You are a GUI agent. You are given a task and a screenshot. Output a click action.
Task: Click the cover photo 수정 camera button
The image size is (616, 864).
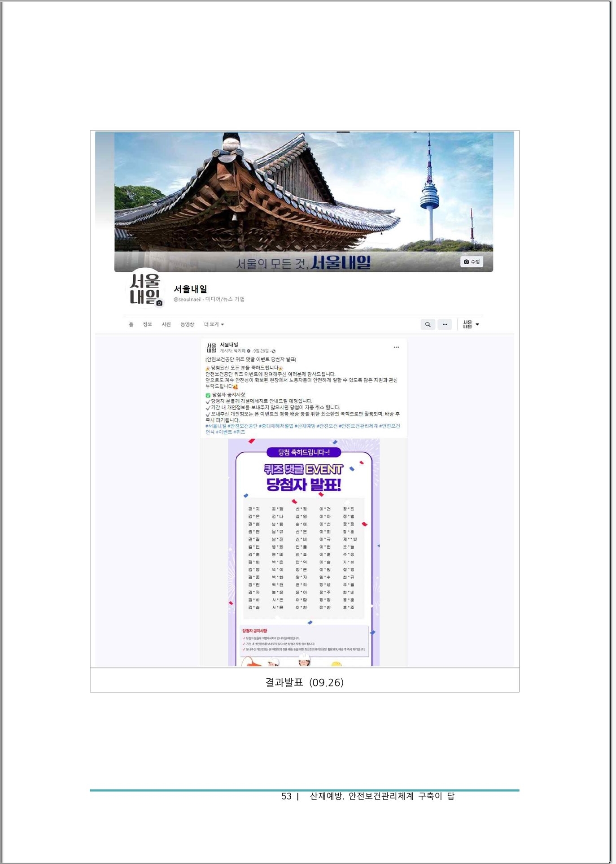[472, 262]
